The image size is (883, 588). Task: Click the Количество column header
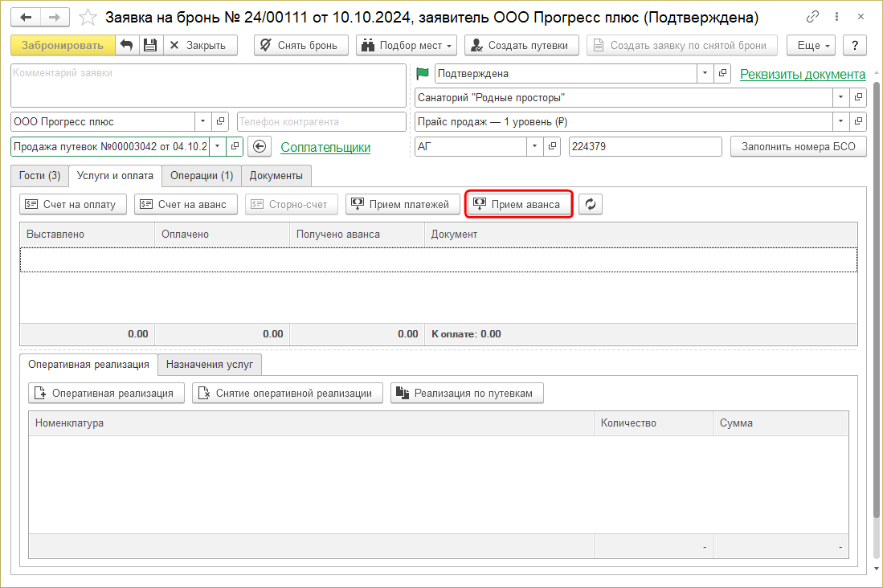654,423
